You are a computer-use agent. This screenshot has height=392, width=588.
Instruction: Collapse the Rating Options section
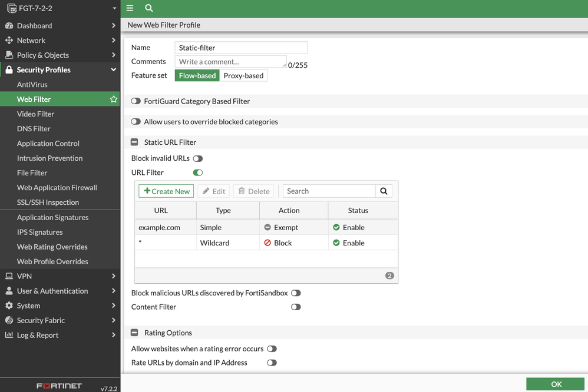tap(134, 333)
